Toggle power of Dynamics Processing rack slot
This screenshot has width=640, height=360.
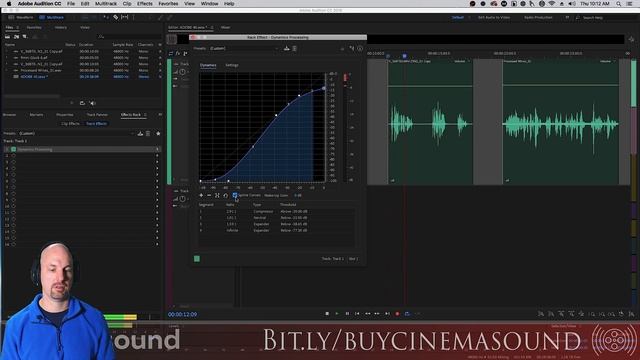coord(13,149)
